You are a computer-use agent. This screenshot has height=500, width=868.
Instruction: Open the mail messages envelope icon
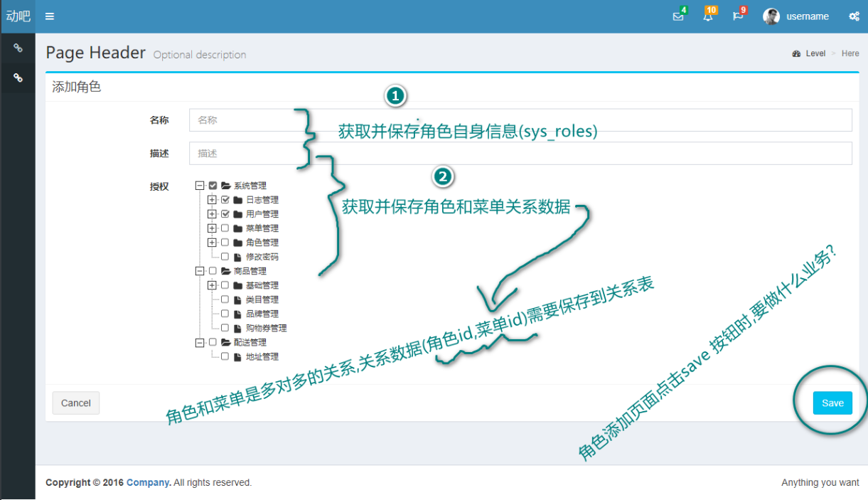677,16
